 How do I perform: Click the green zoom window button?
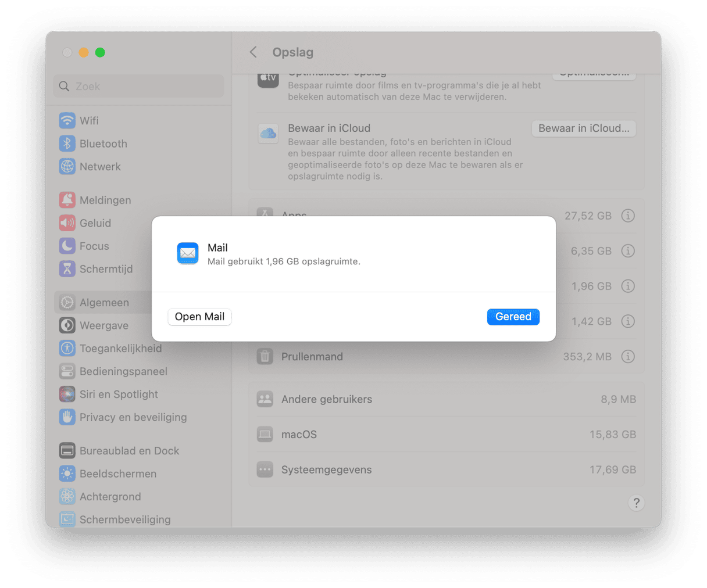point(100,52)
